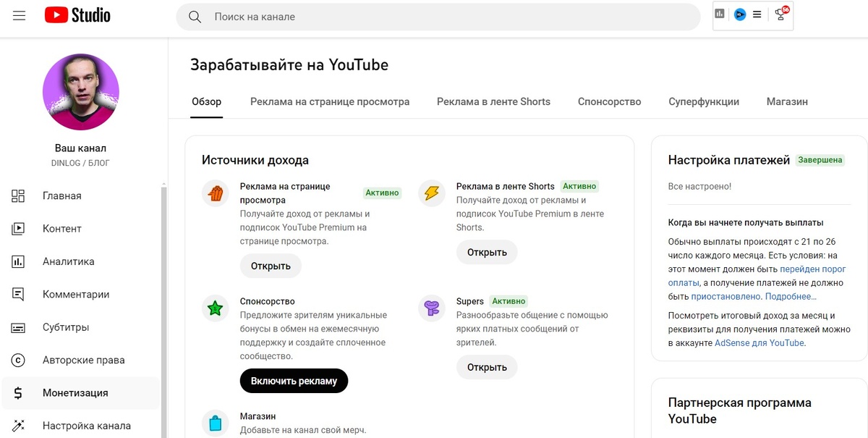Open the three-line extension menu icon

(757, 14)
